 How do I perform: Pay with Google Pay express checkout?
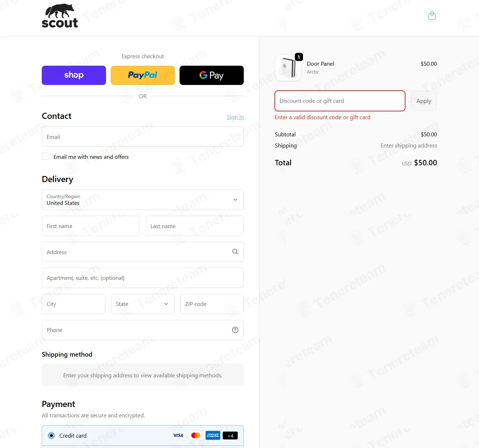[x=212, y=75]
